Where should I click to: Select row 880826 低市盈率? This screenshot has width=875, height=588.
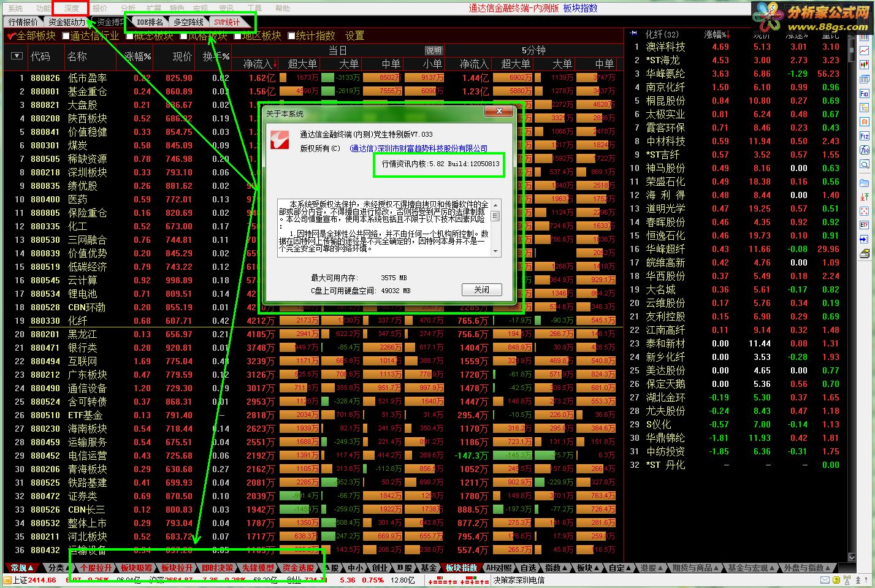coord(313,78)
